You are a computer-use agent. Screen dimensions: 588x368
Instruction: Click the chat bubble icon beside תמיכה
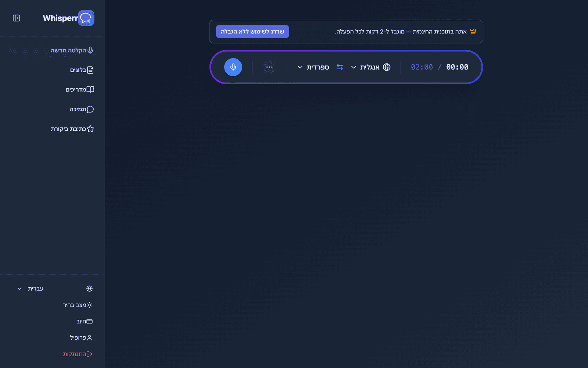coord(90,109)
